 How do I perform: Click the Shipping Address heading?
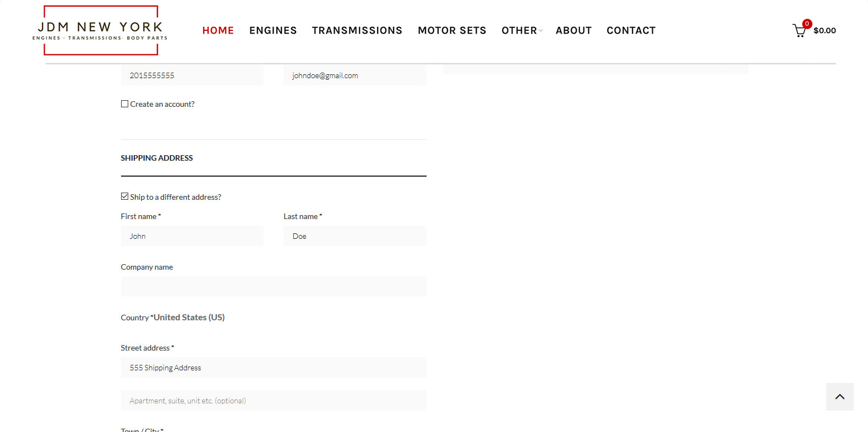pos(157,158)
